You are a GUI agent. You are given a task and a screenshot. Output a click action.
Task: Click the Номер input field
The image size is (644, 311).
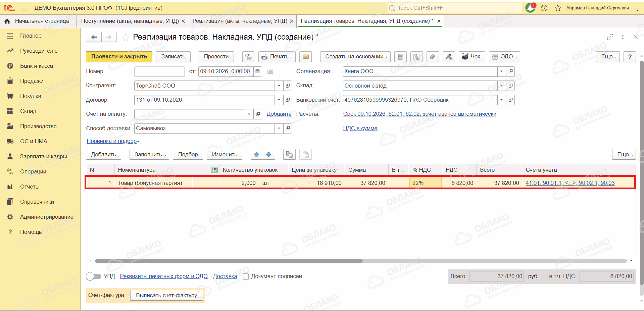pyautogui.click(x=159, y=71)
